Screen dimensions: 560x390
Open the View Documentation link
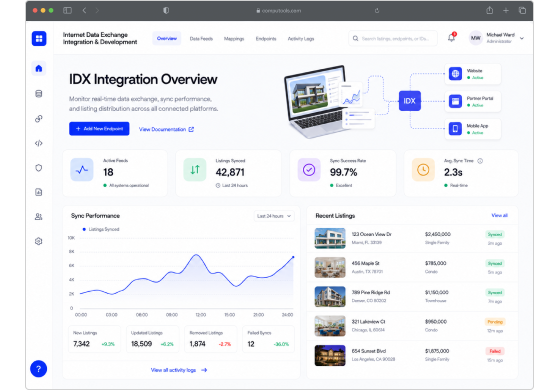coord(166,129)
